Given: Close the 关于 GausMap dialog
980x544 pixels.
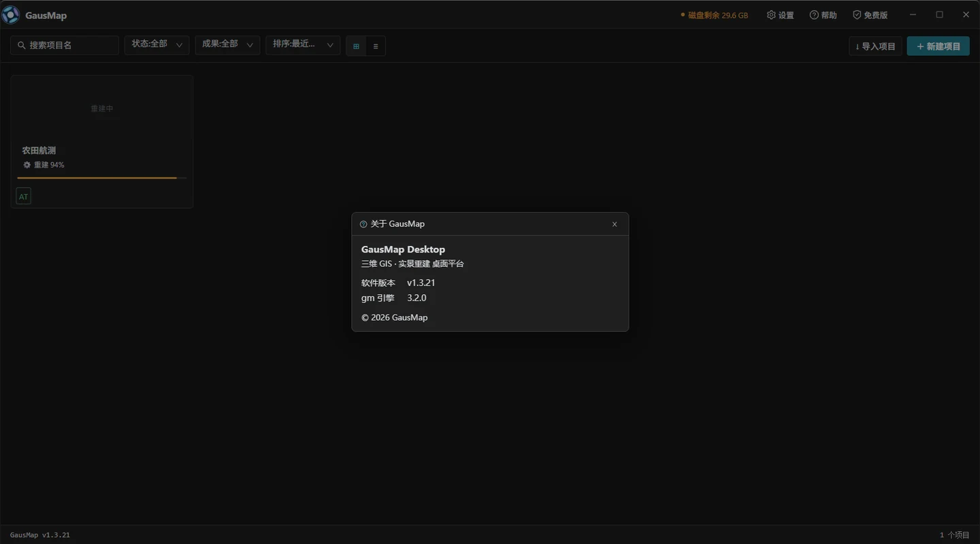Looking at the screenshot, I should [615, 224].
